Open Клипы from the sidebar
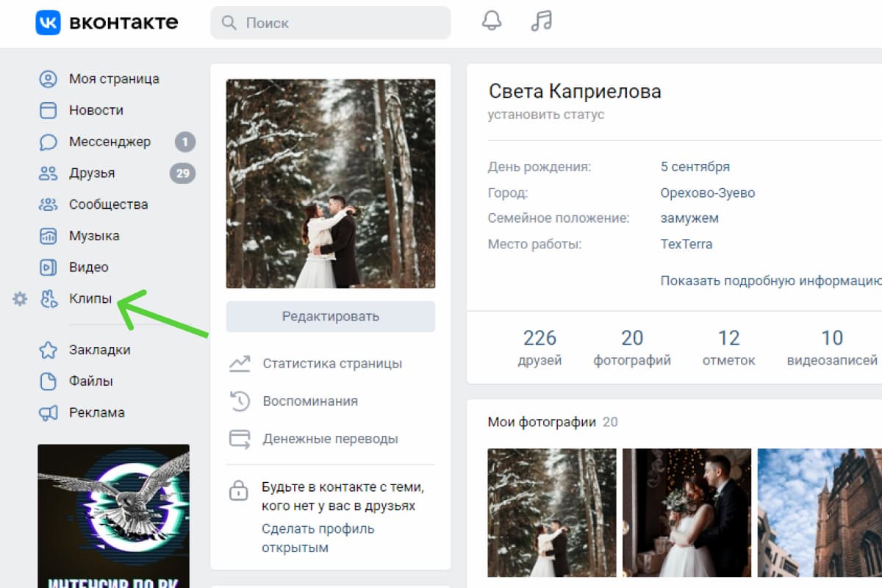Viewport: 882px width, 588px height. coord(90,299)
